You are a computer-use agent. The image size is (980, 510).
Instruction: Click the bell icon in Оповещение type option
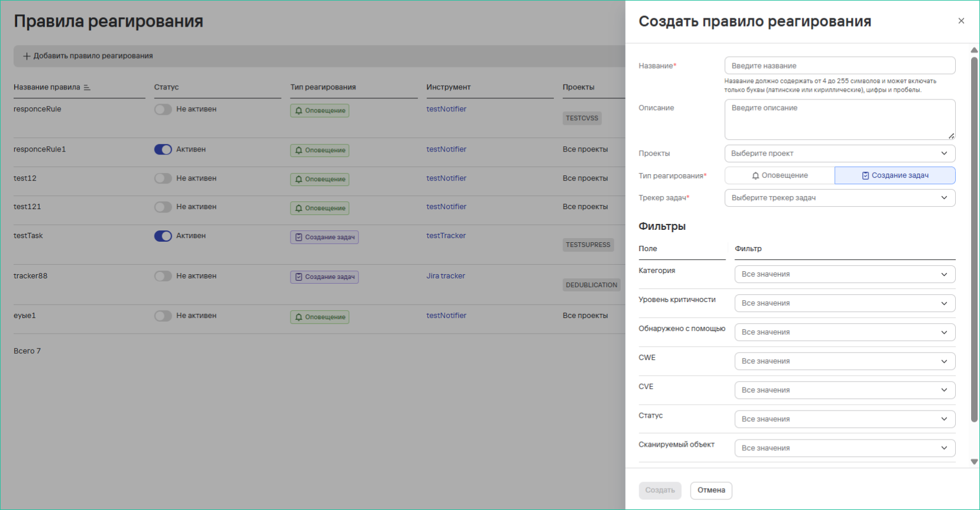point(756,176)
